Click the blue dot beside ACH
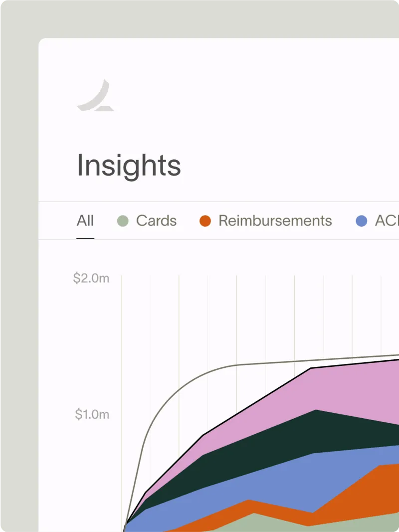This screenshot has height=532, width=399. tap(362, 221)
